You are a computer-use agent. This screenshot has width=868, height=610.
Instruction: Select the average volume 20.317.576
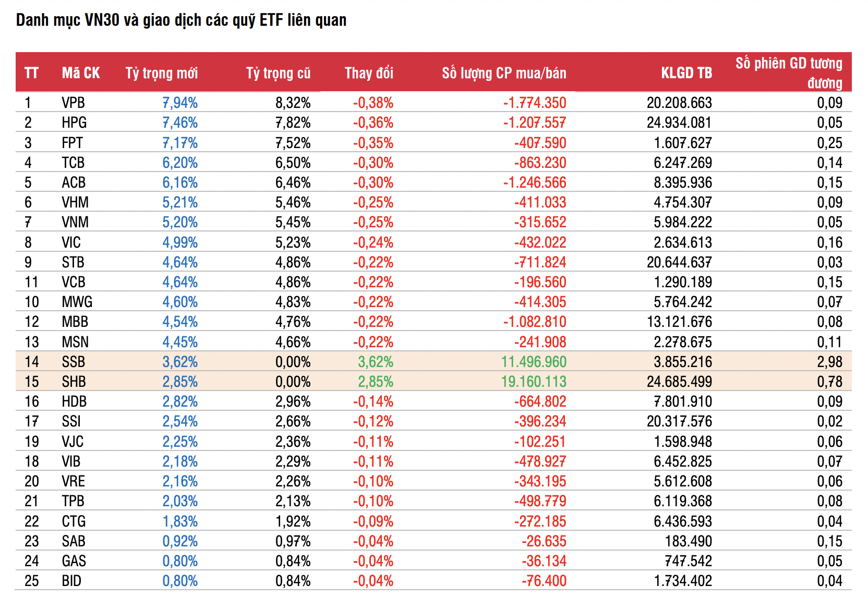(x=680, y=421)
